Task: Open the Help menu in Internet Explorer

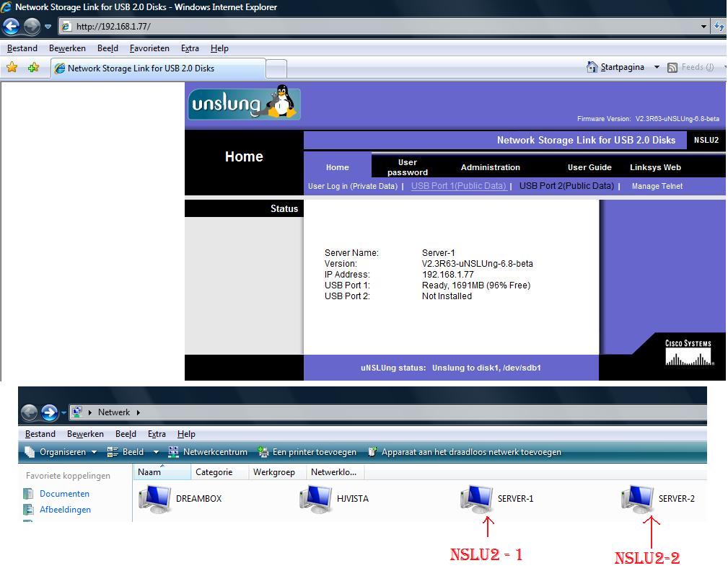Action: 219,48
